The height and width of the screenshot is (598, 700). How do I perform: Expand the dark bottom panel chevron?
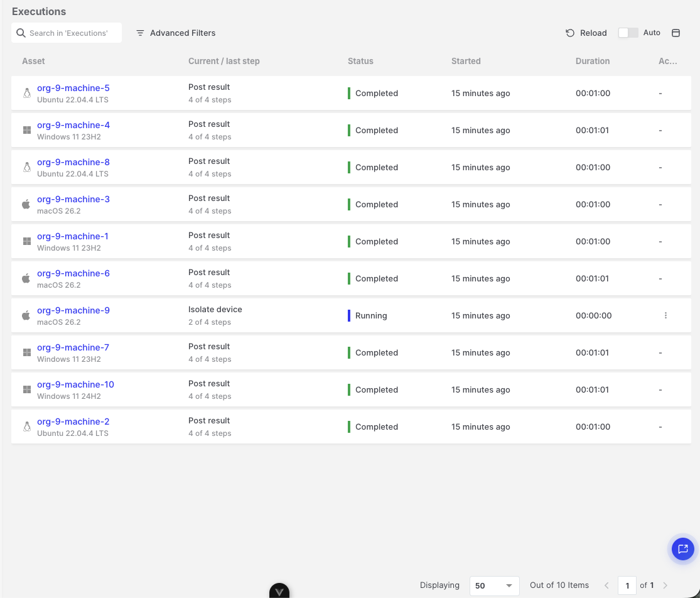(x=279, y=591)
